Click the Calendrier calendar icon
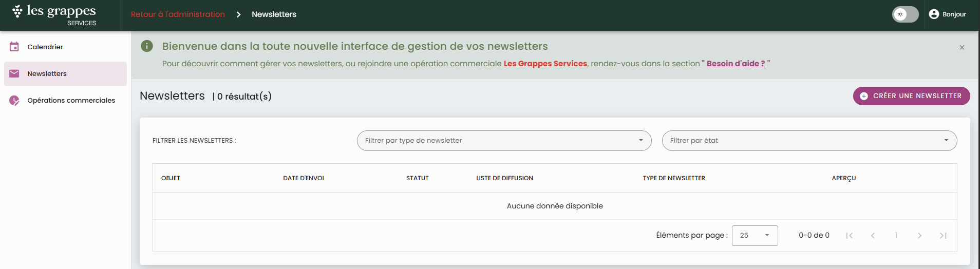980x269 pixels. [x=14, y=47]
